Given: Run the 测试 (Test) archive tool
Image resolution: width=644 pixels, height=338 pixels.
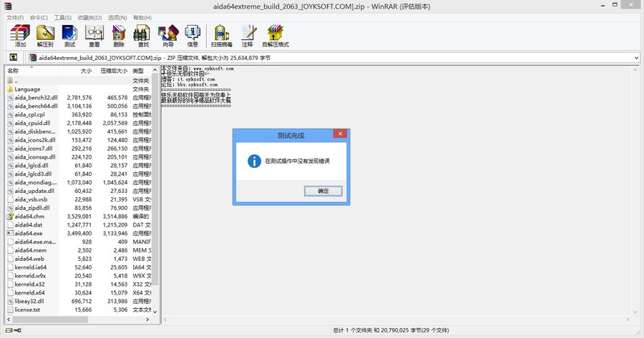Looking at the screenshot, I should pyautogui.click(x=69, y=35).
